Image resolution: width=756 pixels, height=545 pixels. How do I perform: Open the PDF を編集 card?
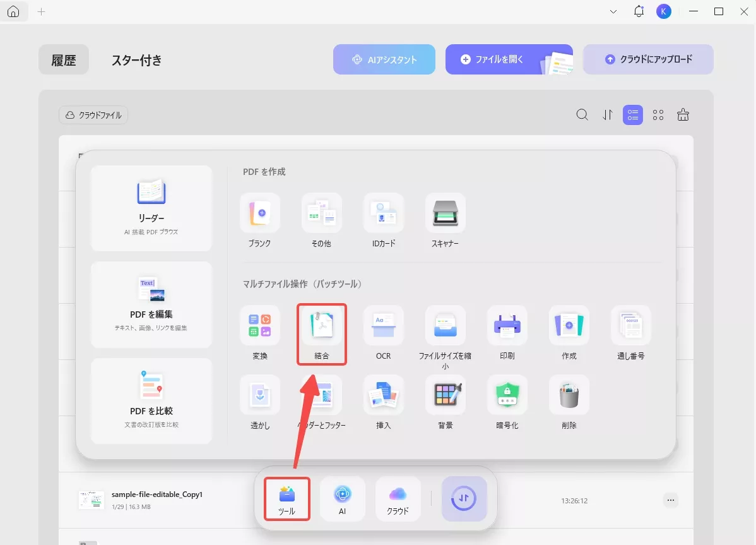(x=151, y=304)
